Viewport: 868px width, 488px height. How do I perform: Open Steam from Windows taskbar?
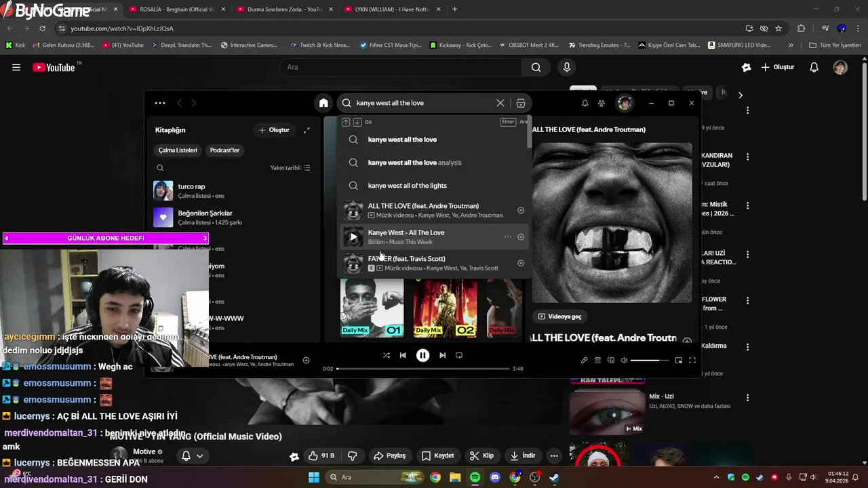tap(554, 477)
